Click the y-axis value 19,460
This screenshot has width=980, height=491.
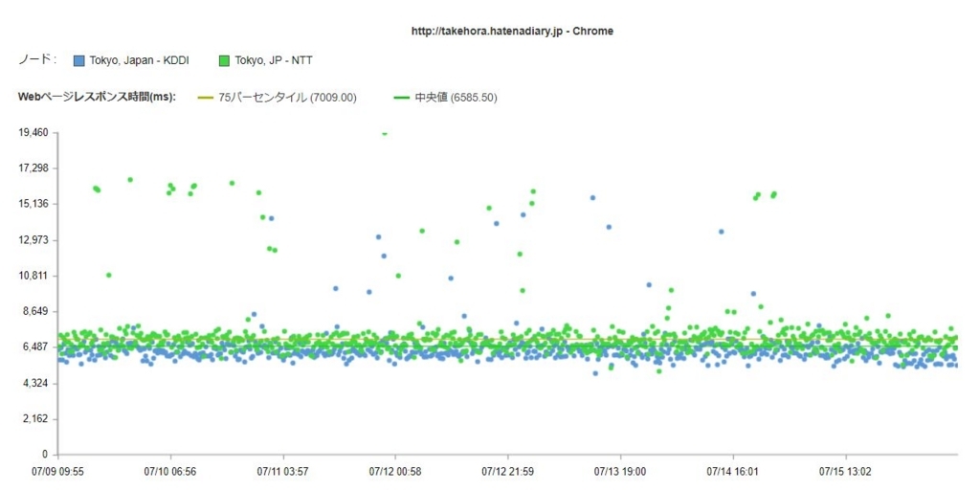34,132
